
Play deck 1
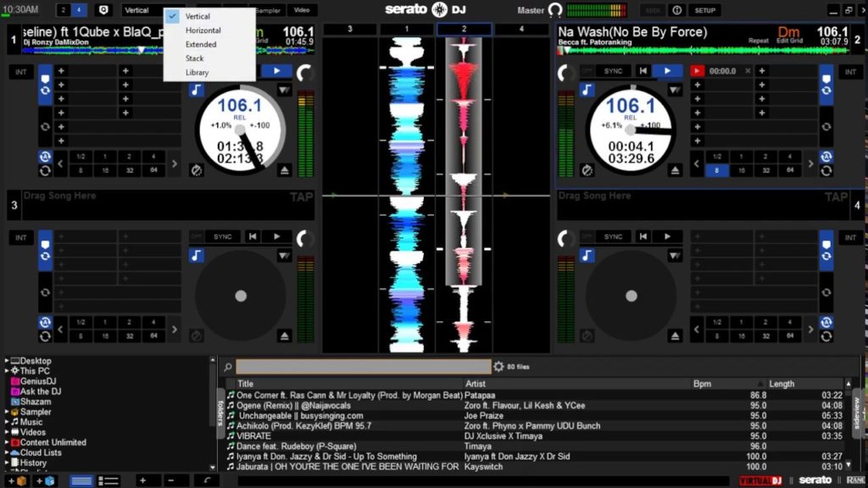(277, 71)
